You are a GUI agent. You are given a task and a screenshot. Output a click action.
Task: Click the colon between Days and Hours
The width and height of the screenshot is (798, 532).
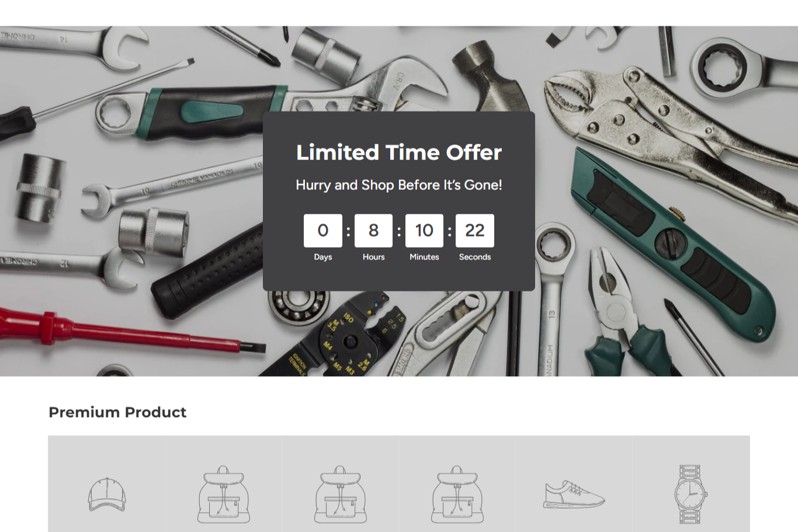point(348,232)
